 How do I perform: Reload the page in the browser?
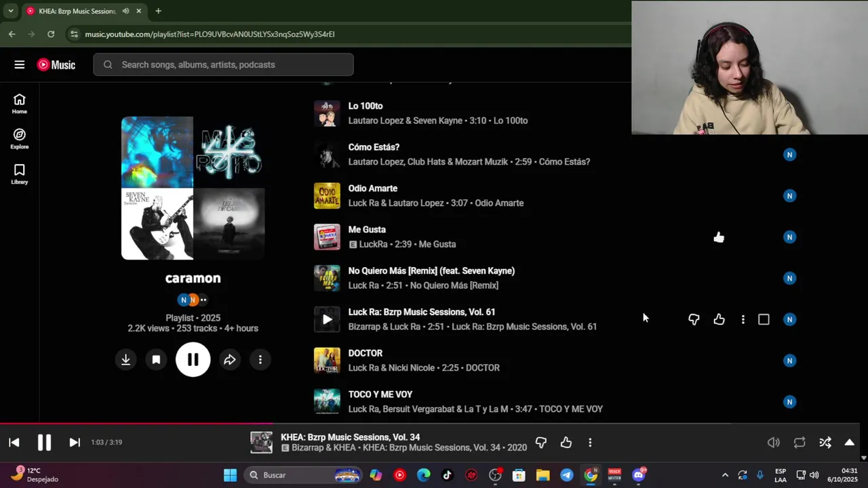(x=51, y=34)
